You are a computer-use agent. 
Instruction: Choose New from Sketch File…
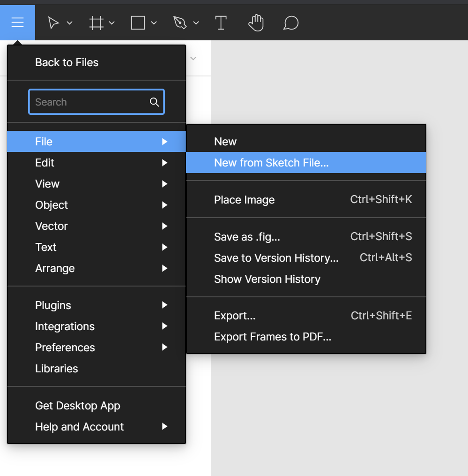306,163
